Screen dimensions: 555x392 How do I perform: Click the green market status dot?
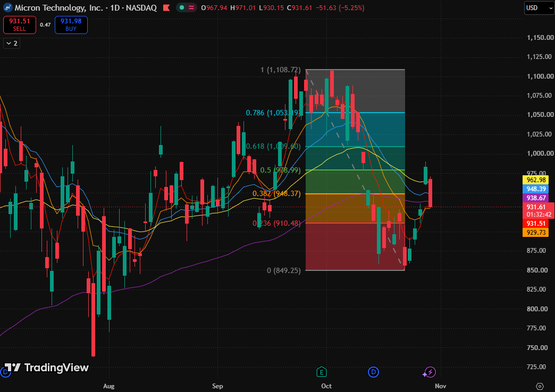coord(182,7)
